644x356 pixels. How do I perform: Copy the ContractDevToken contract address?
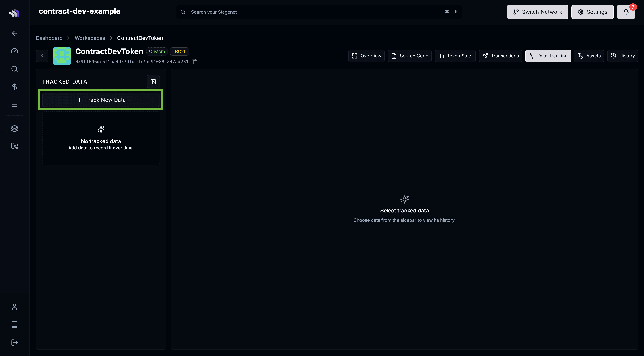(x=194, y=62)
